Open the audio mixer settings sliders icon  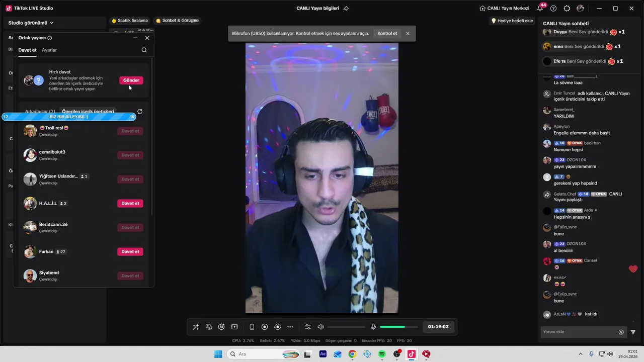(308, 327)
